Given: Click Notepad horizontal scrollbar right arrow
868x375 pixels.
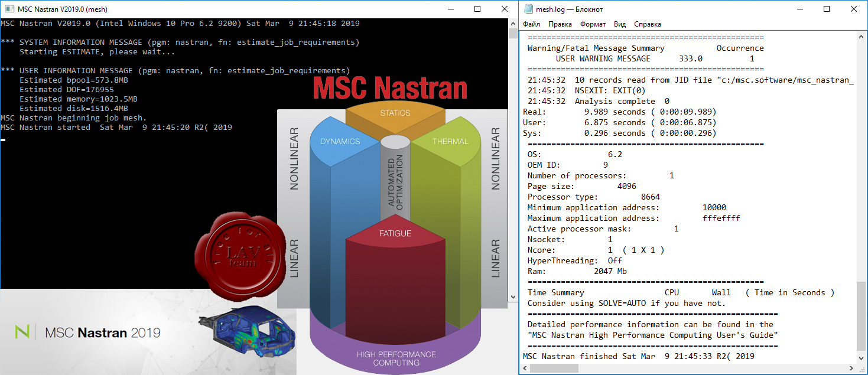Looking at the screenshot, I should coord(853,367).
